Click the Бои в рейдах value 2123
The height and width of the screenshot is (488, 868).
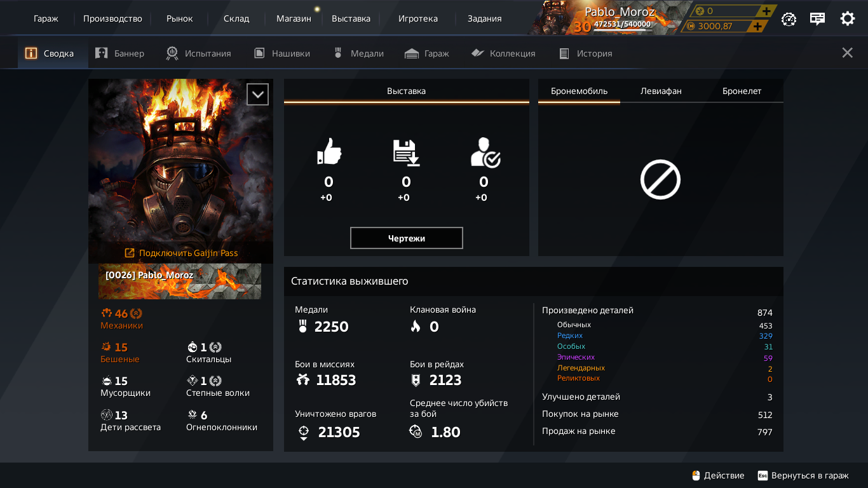click(x=445, y=380)
